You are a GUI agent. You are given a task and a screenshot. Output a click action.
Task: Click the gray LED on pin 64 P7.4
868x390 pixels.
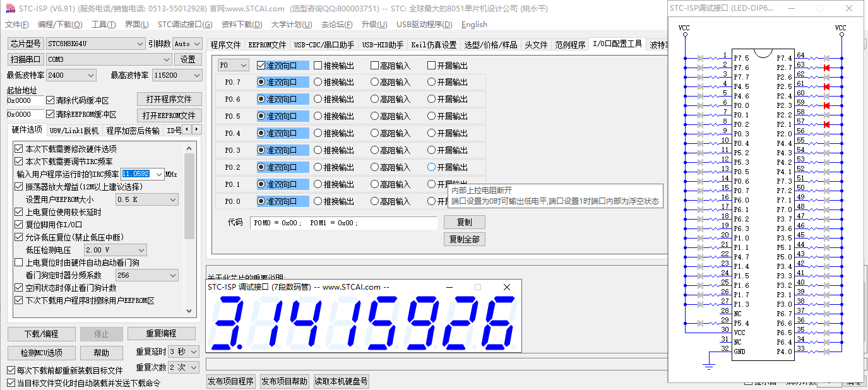826,58
